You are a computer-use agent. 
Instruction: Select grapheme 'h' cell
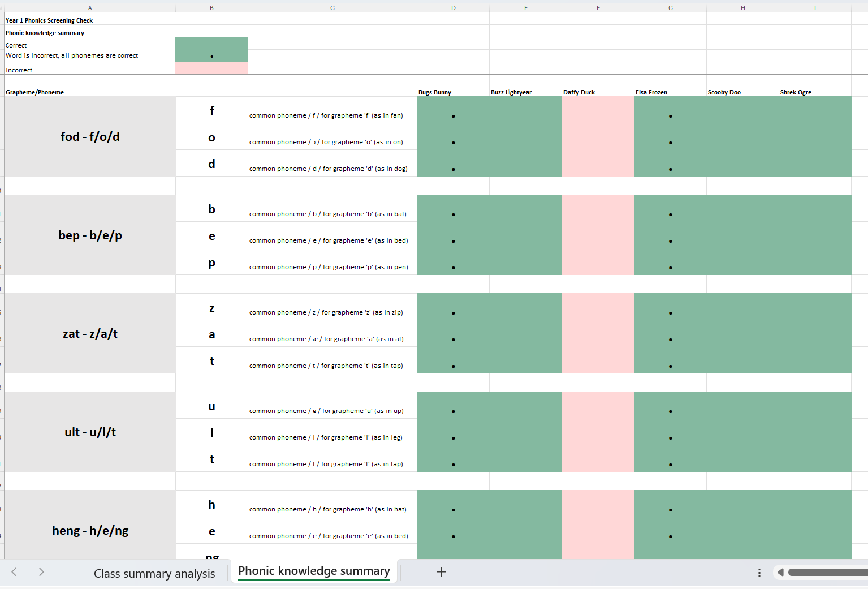[x=211, y=504]
